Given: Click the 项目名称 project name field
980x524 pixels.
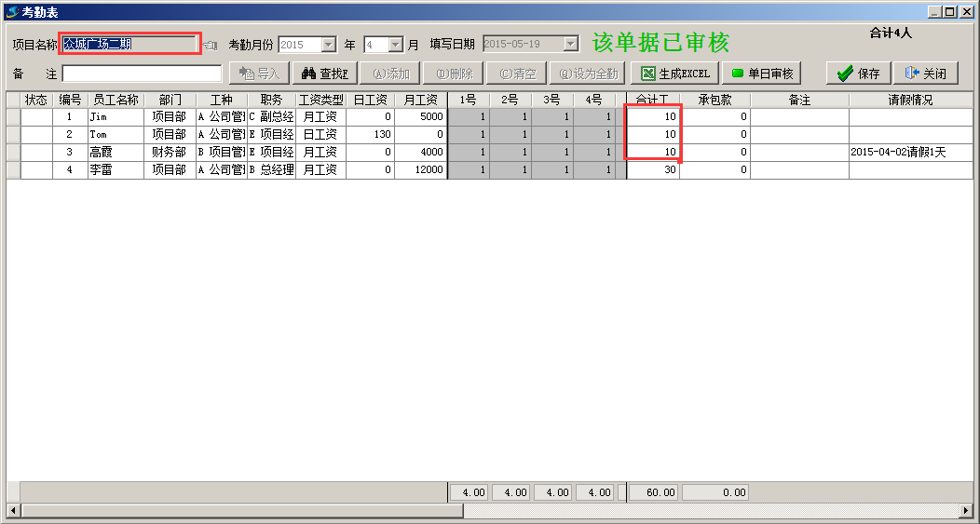Looking at the screenshot, I should click(x=129, y=44).
